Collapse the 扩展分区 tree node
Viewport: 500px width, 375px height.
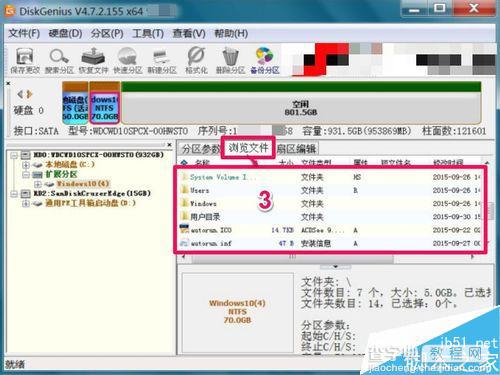click(26, 174)
